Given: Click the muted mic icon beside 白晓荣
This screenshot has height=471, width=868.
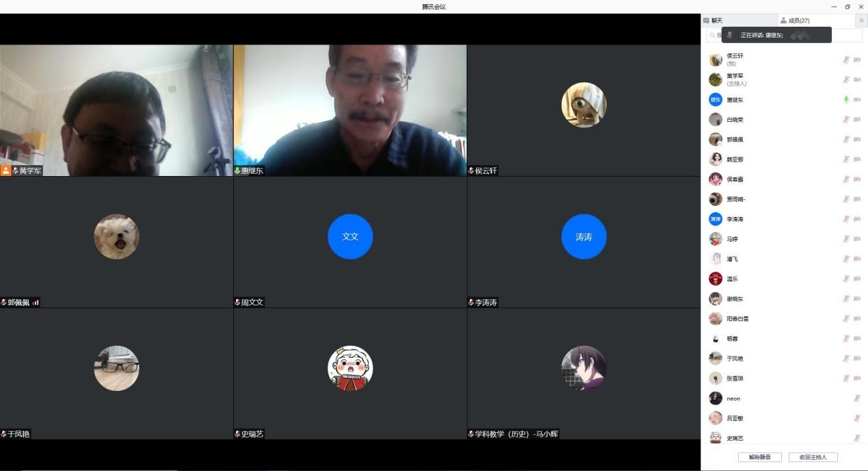Looking at the screenshot, I should (846, 119).
